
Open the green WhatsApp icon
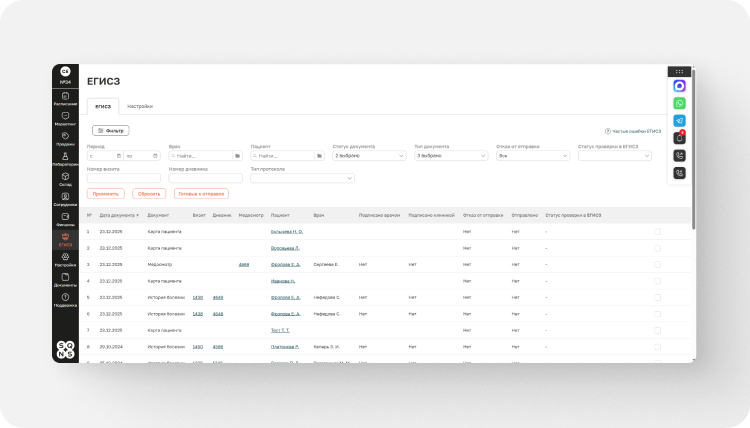click(x=679, y=103)
